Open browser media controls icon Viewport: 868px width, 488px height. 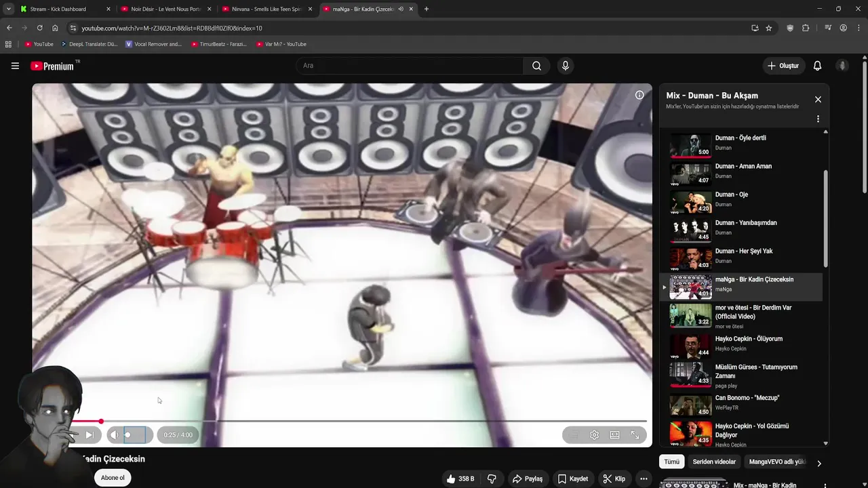[828, 28]
